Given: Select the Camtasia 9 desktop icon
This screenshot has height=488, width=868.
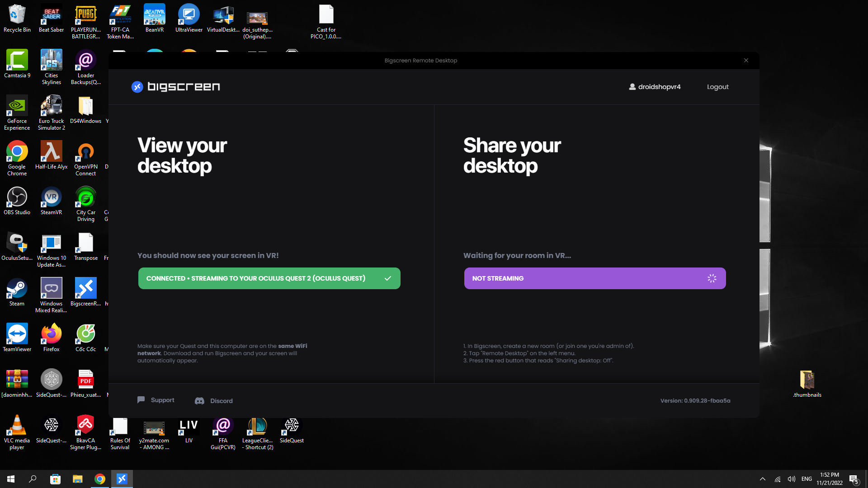Looking at the screenshot, I should pos(17,64).
